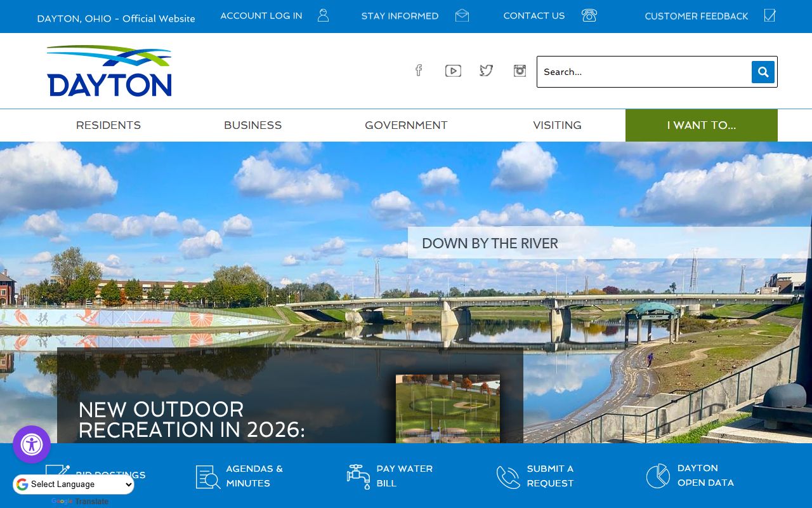Screen dimensions: 812x508
Task: Click the Facebook icon in header
Action: pos(419,70)
